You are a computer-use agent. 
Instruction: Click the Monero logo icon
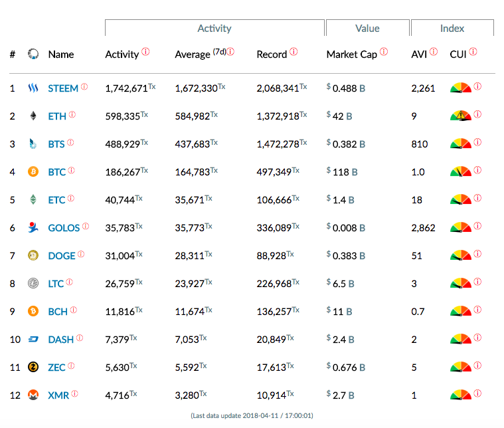(x=33, y=395)
